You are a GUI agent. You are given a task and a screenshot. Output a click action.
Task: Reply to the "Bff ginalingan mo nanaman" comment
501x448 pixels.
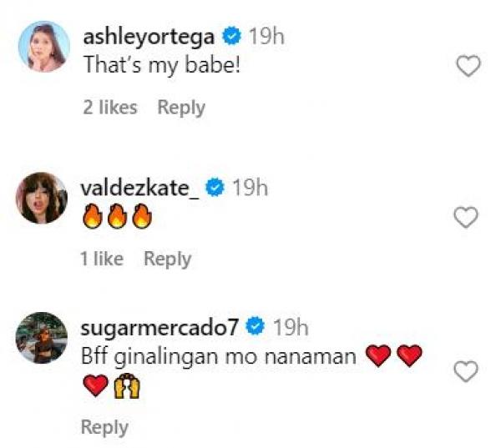(x=104, y=427)
